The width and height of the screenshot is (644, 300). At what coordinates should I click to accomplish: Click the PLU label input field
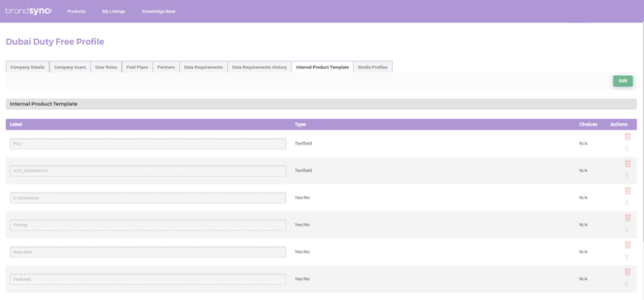148,144
